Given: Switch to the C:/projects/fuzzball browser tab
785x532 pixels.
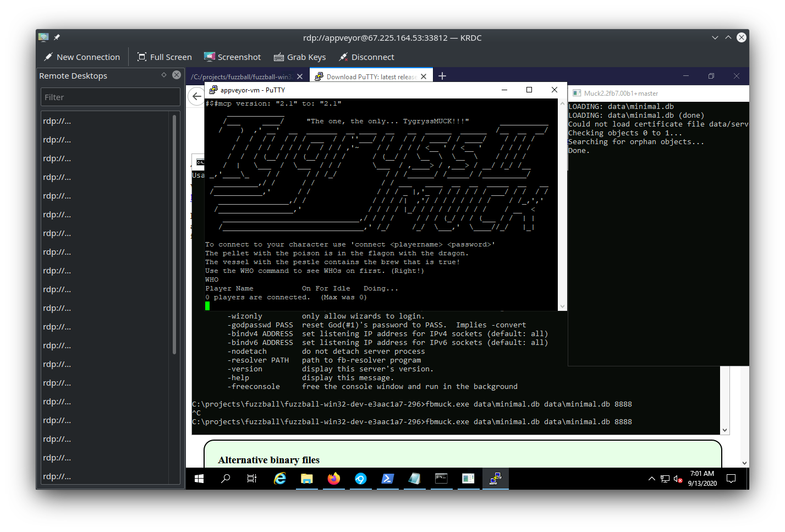Looking at the screenshot, I should pyautogui.click(x=241, y=76).
